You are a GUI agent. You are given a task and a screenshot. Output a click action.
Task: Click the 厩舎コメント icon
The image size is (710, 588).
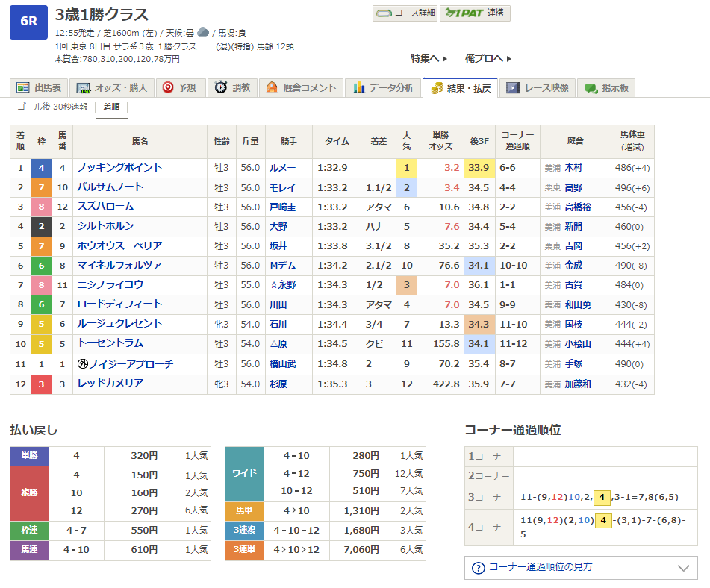click(x=272, y=87)
